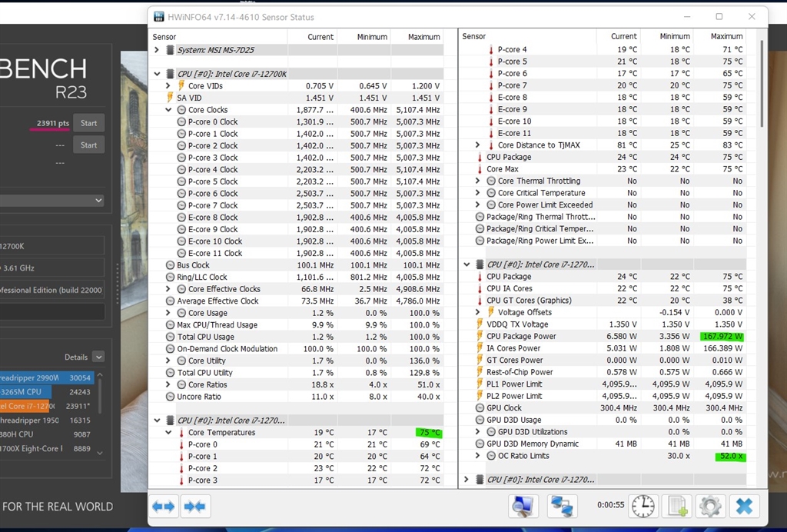The width and height of the screenshot is (787, 532).
Task: Click the collapse-layout inward arrows button in HWiNFO
Action: coord(194,506)
